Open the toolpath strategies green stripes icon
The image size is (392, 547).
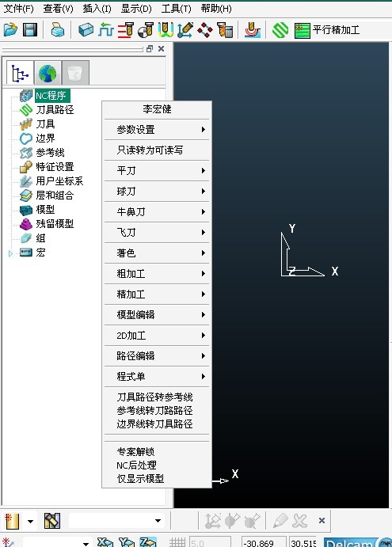[x=280, y=30]
